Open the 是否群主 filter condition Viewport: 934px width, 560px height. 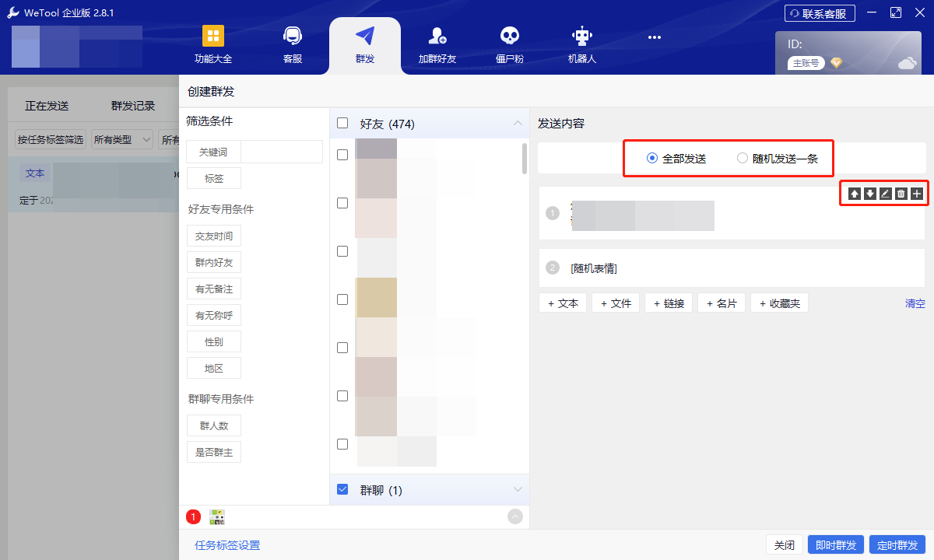click(214, 452)
